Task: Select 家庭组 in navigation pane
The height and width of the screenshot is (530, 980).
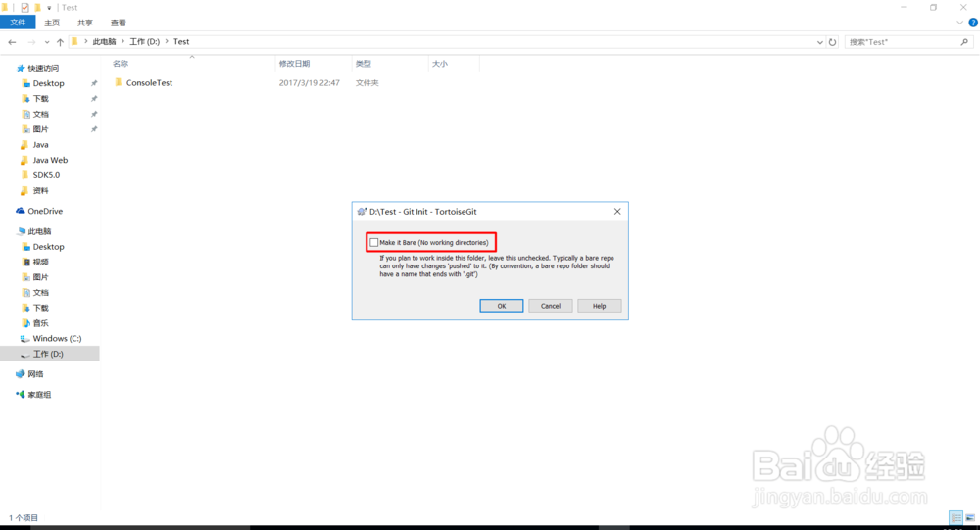Action: point(39,395)
